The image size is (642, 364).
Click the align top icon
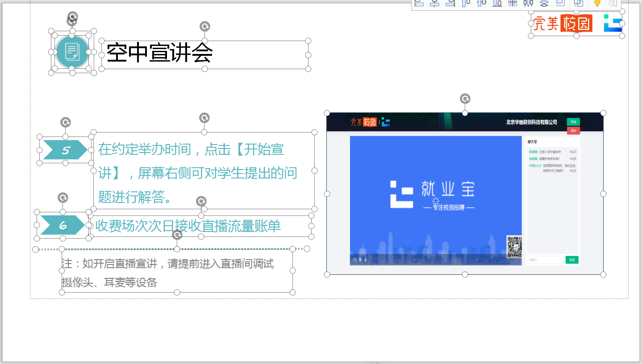(x=466, y=4)
